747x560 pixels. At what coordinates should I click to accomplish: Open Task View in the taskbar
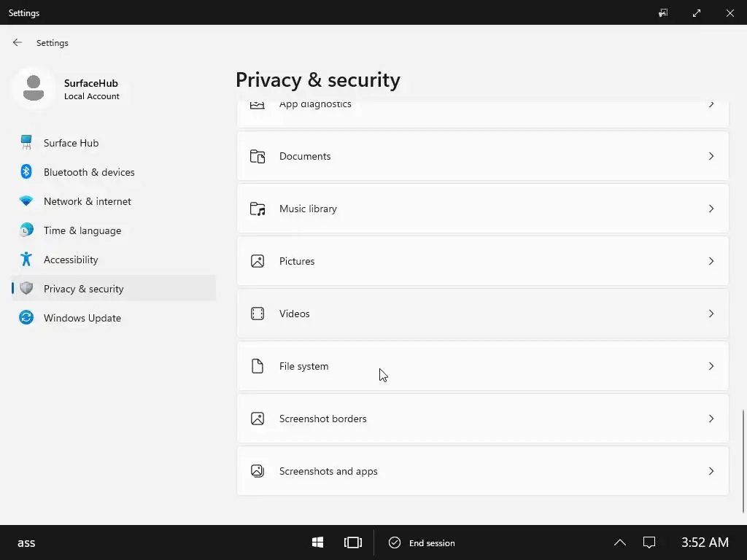coord(353,542)
